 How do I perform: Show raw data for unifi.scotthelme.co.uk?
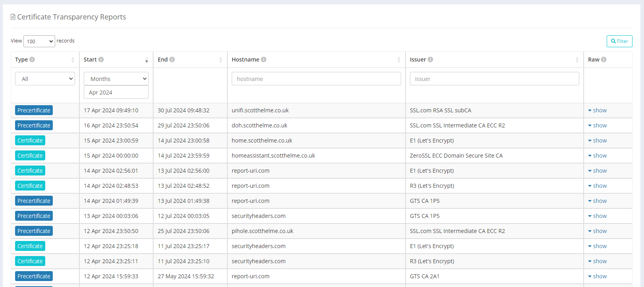[598, 110]
